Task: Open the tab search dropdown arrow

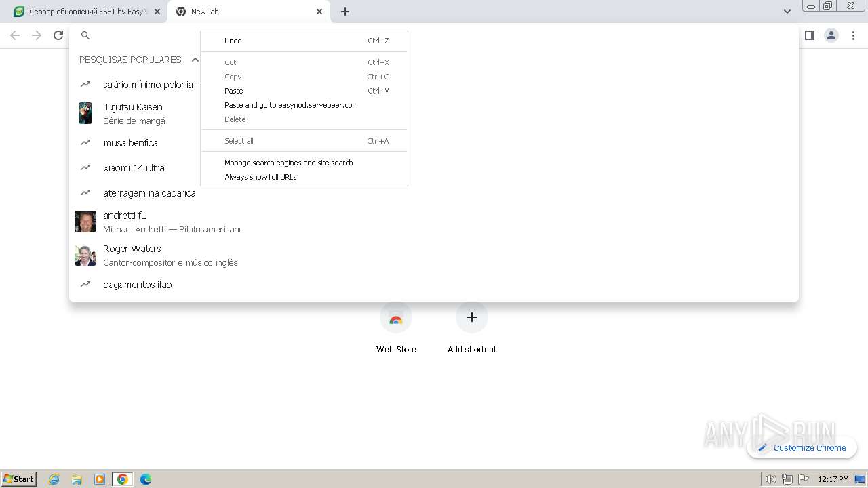Action: point(787,12)
